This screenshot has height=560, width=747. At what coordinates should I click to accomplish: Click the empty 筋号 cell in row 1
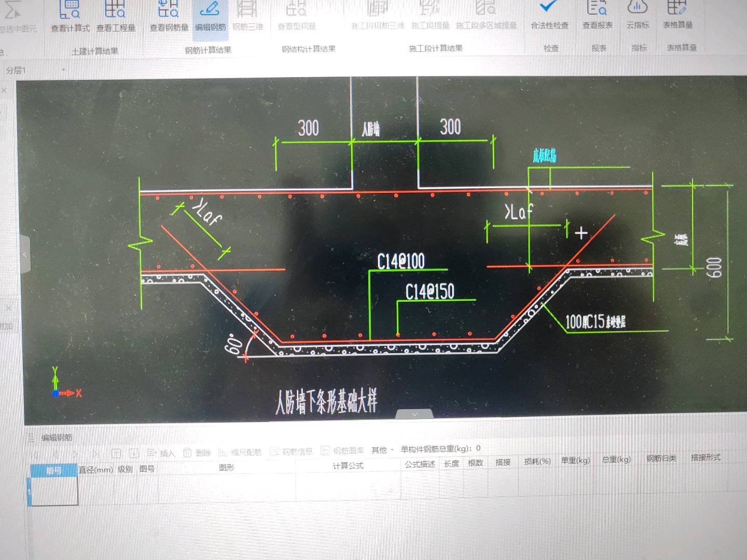coord(54,490)
